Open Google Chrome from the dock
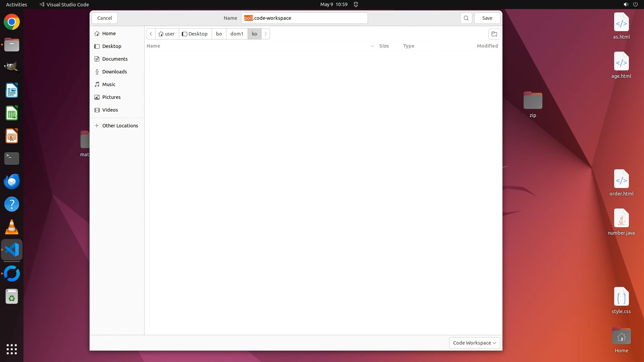This screenshot has height=362, width=644. 12,22
